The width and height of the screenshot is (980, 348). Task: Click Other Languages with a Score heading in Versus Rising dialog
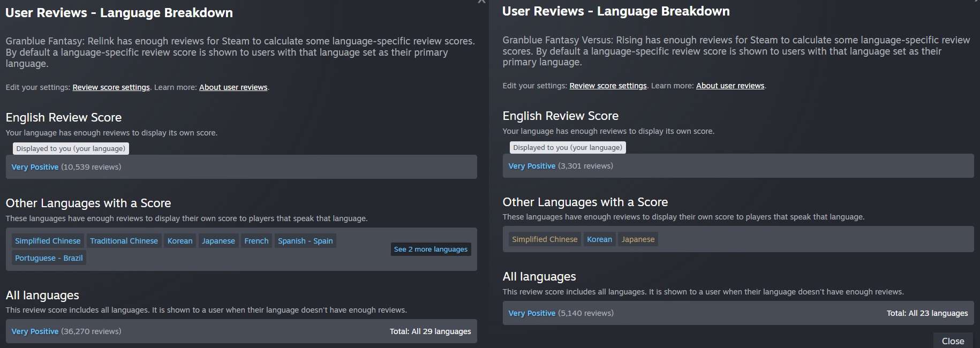[x=585, y=202]
